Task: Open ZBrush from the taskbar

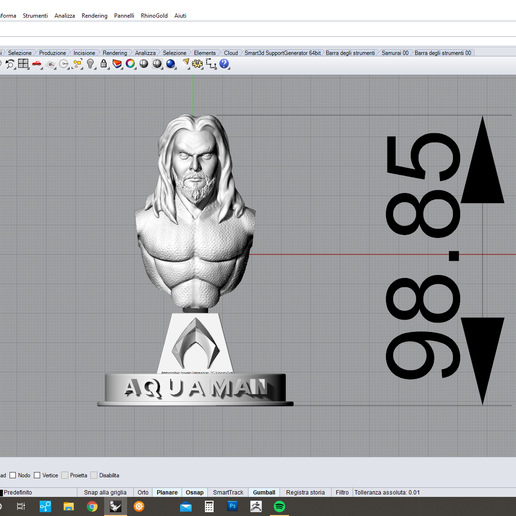Action: coord(256,507)
